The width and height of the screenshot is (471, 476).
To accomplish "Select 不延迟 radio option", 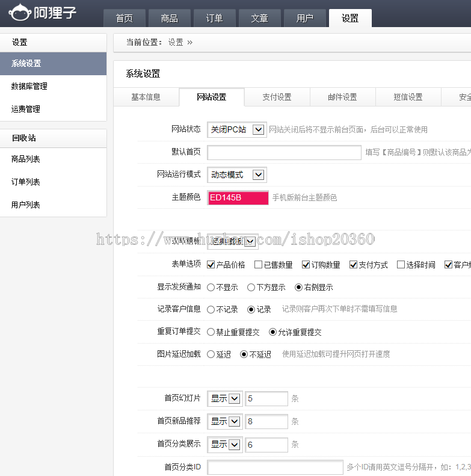I will click(244, 354).
